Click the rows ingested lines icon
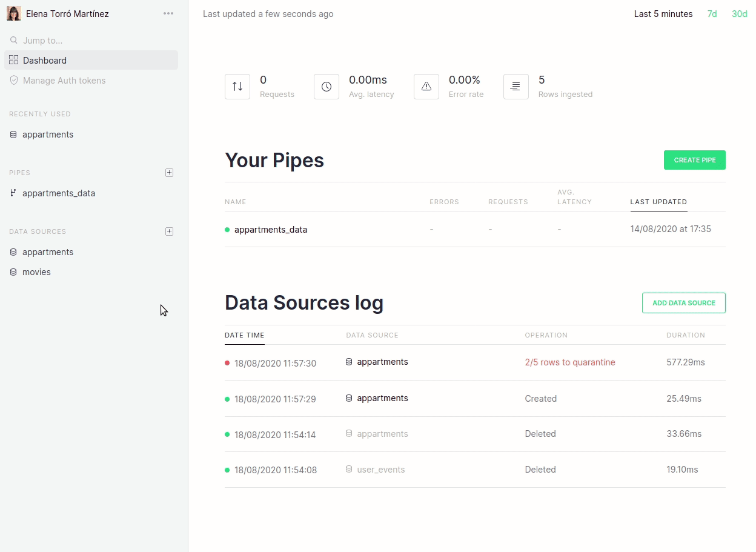The width and height of the screenshot is (756, 552). coord(516,87)
